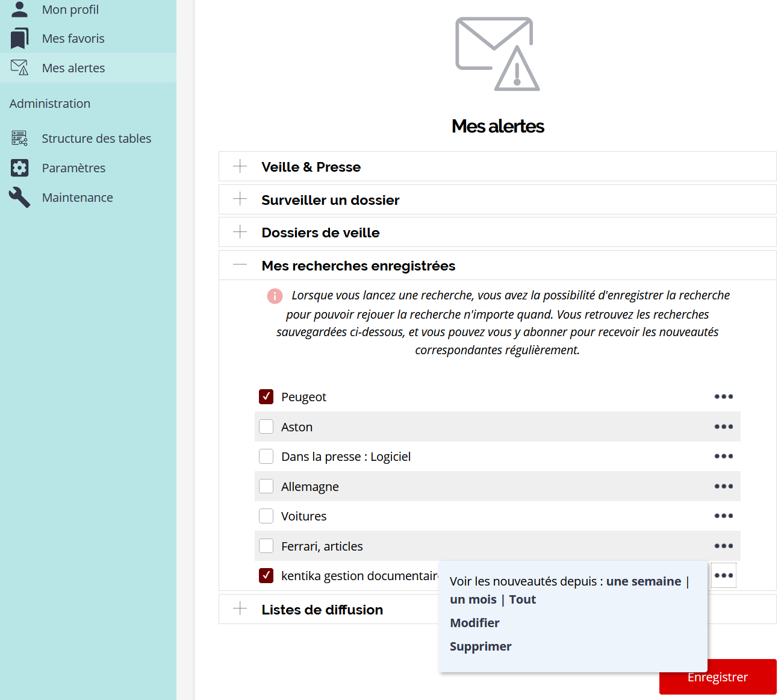The width and height of the screenshot is (784, 700).
Task: Uncheck the Peugeot checkbox
Action: point(266,396)
